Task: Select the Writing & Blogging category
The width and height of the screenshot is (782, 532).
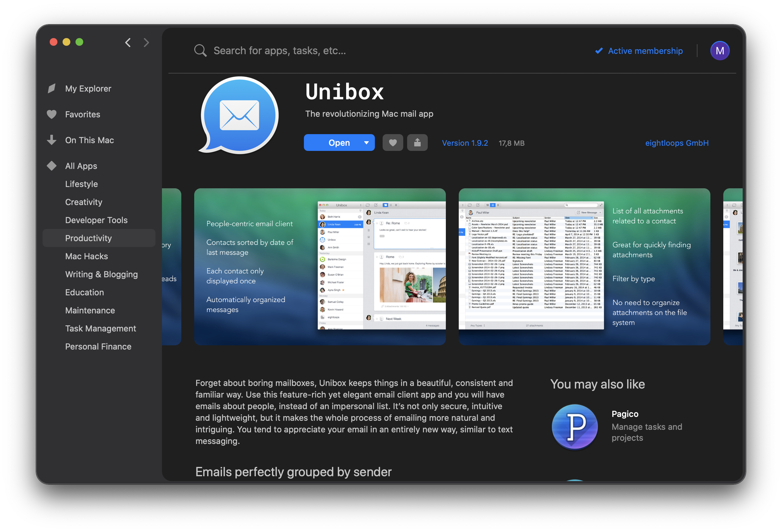Action: [x=101, y=274]
